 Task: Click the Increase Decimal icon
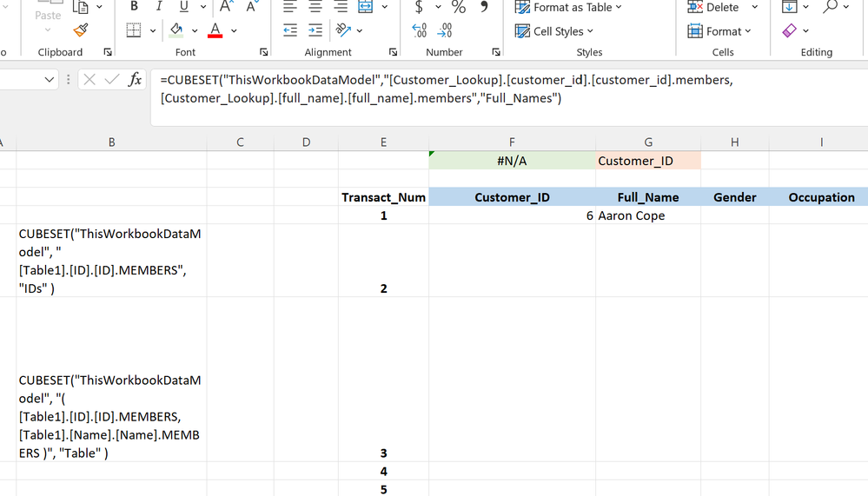click(419, 30)
